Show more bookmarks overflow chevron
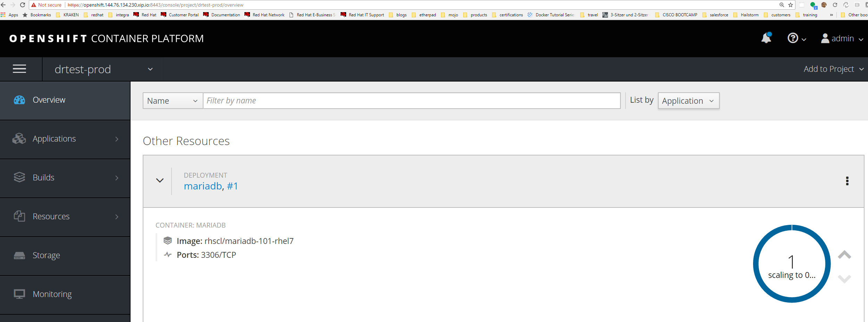868x322 pixels. click(x=831, y=15)
